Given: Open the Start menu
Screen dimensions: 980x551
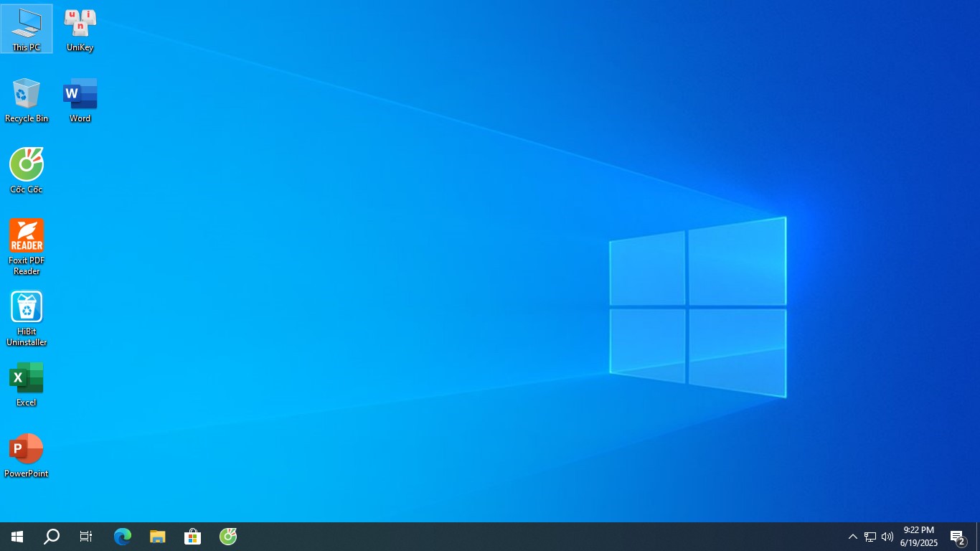Looking at the screenshot, I should 17,536.
